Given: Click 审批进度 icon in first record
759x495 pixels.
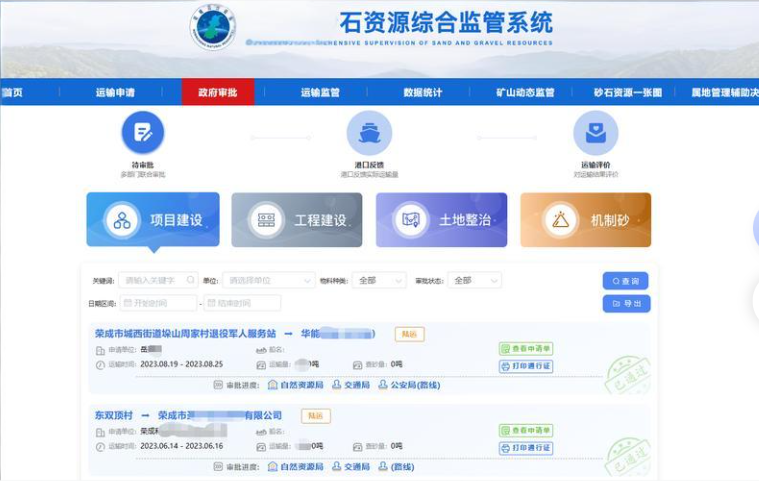Looking at the screenshot, I should (218, 385).
